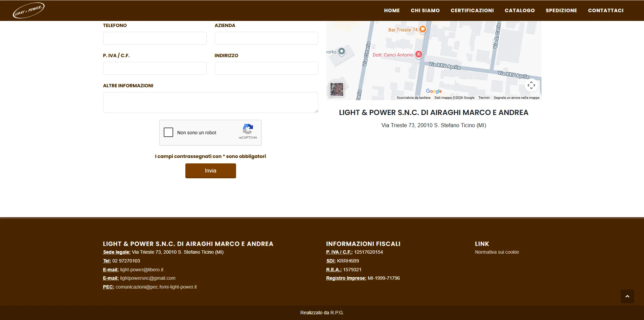Select the Dott. Cenci Antonio map marker
The width and height of the screenshot is (644, 320).
coord(419,54)
